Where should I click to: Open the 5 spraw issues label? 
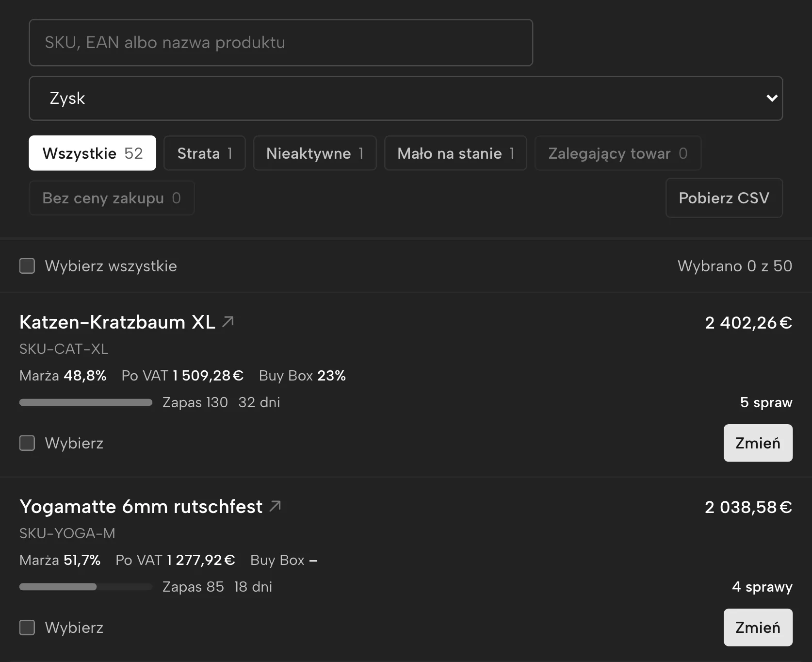tap(766, 402)
